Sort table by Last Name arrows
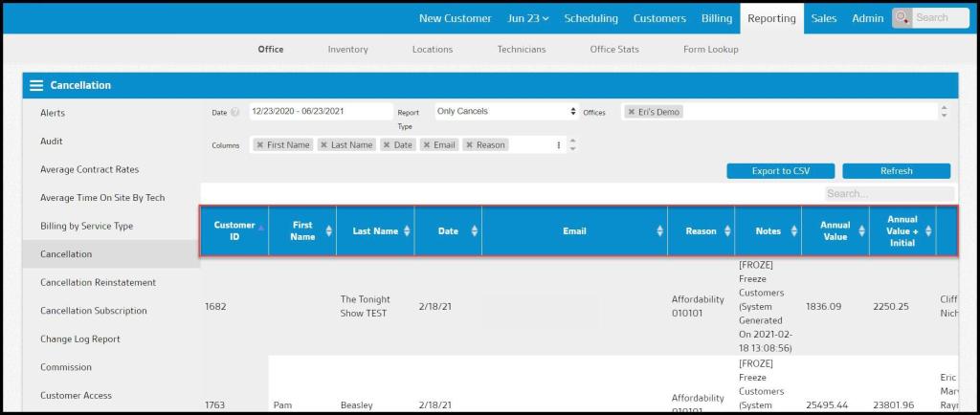The image size is (980, 415). pos(407,231)
